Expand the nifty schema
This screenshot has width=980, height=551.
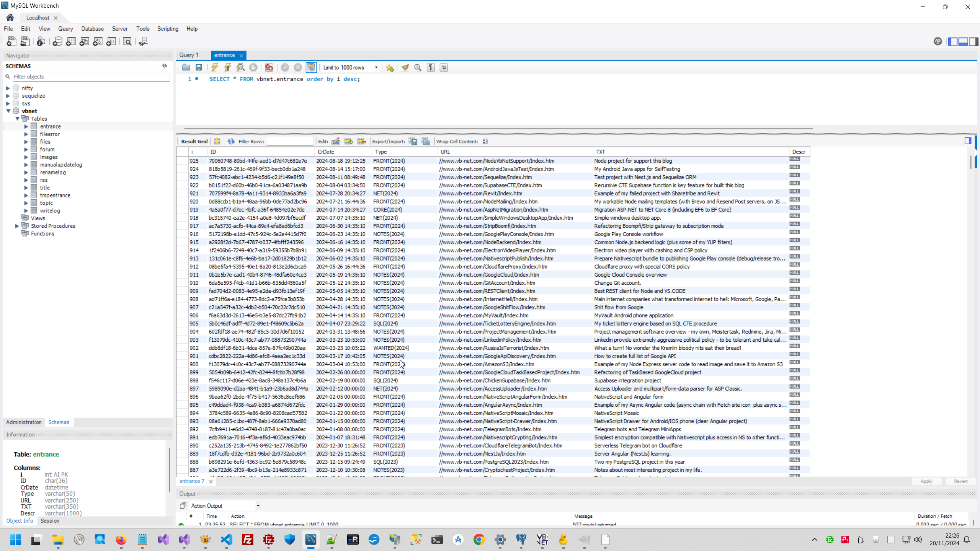[8, 88]
